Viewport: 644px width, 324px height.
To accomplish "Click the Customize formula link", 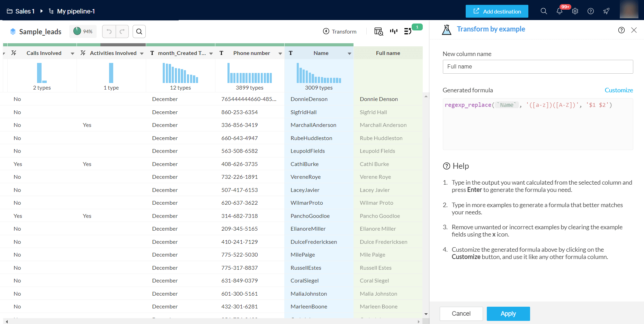I will pyautogui.click(x=618, y=90).
